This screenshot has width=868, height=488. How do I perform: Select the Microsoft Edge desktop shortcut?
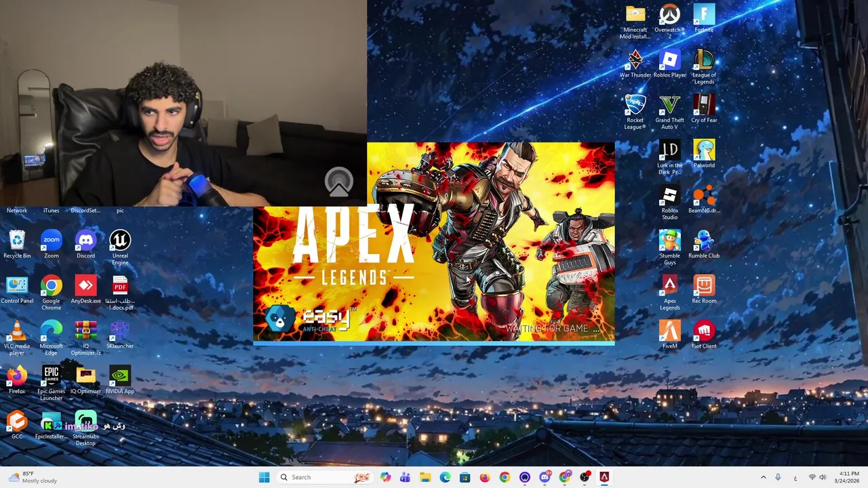tap(51, 338)
